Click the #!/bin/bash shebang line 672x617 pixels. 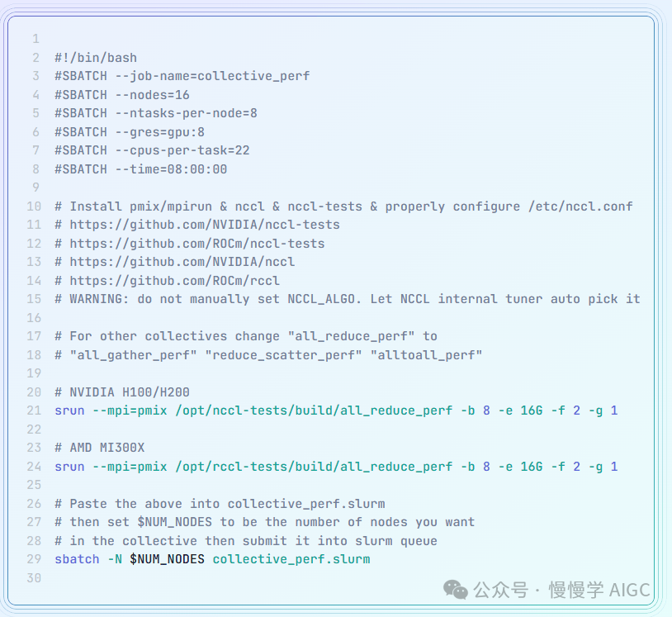pos(96,58)
